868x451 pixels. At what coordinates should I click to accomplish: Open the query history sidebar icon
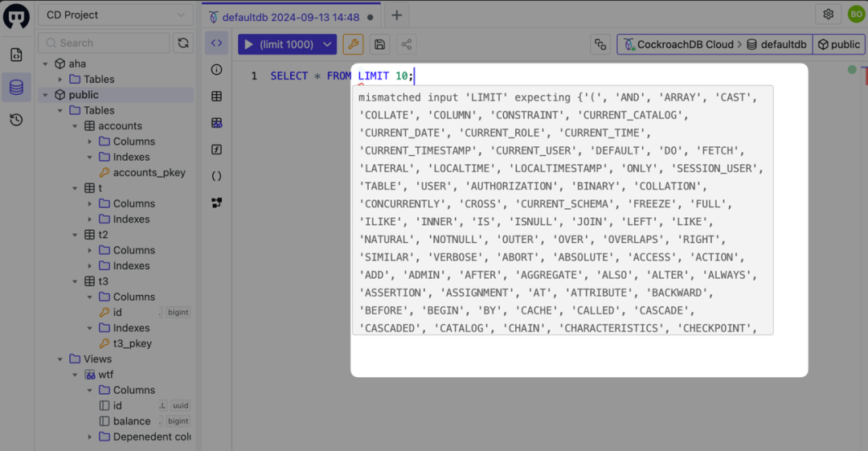16,120
